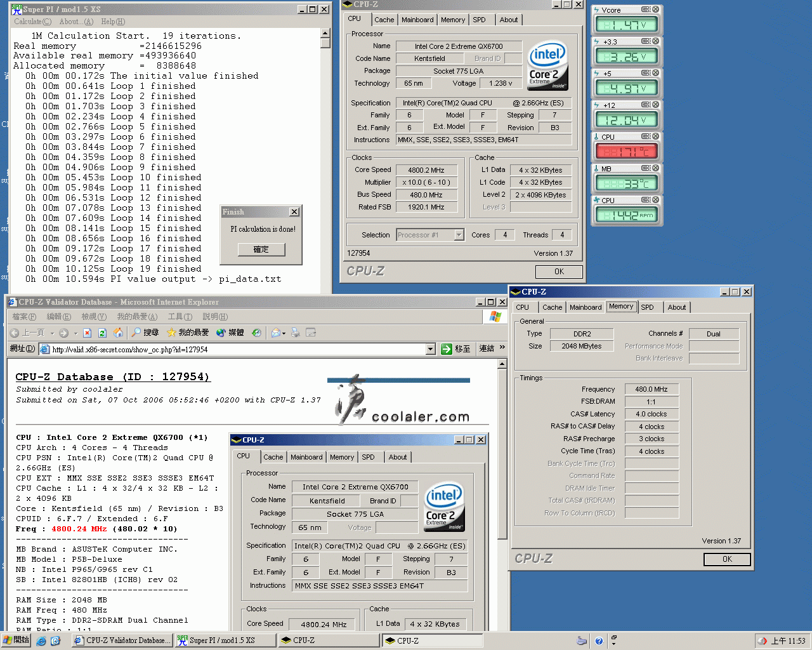Click OK in the CPU-Z Memory window
812x650 pixels.
pyautogui.click(x=726, y=559)
